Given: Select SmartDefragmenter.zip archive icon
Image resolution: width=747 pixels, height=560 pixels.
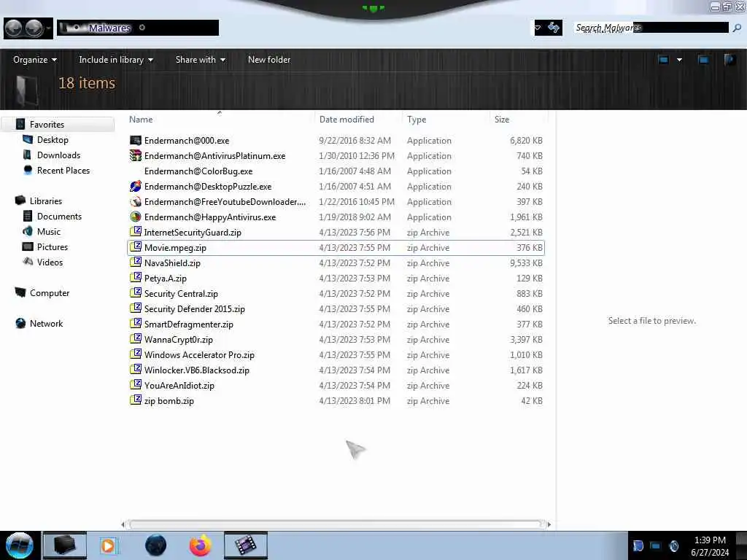Looking at the screenshot, I should [x=136, y=324].
